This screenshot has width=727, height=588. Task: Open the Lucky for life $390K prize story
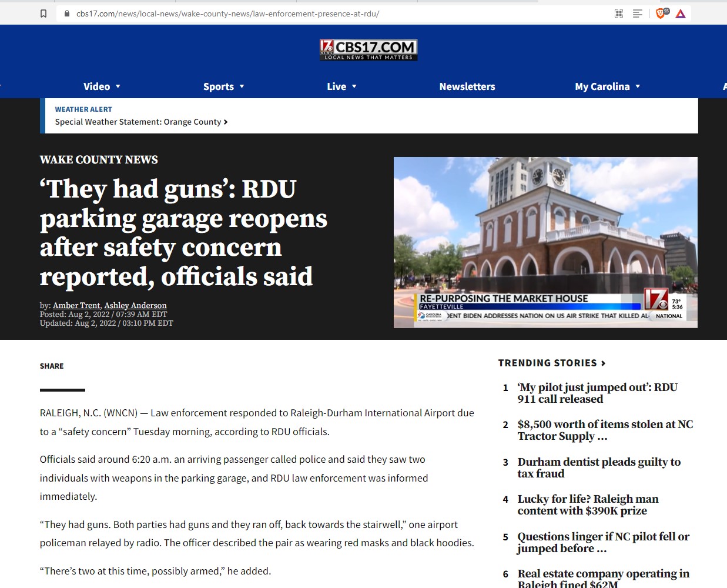(x=588, y=505)
